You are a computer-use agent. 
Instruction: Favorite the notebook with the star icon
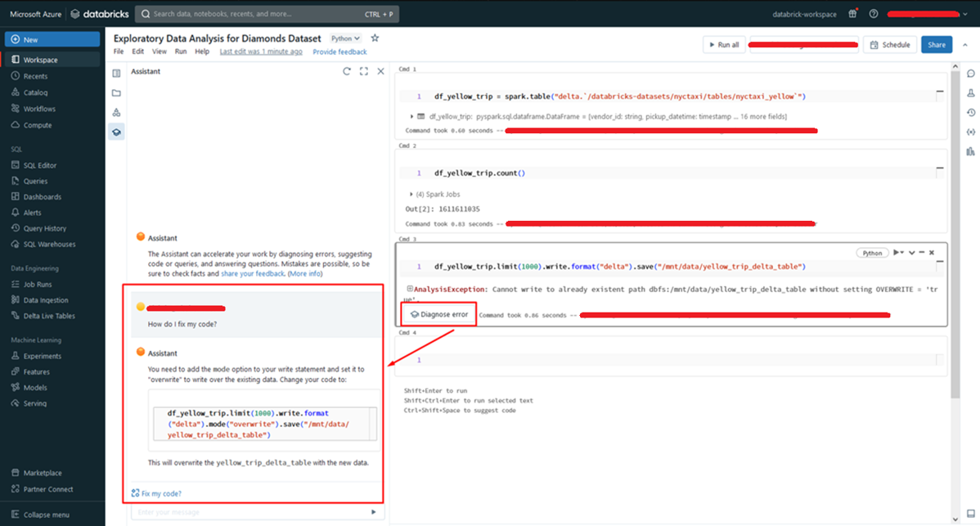pos(375,38)
